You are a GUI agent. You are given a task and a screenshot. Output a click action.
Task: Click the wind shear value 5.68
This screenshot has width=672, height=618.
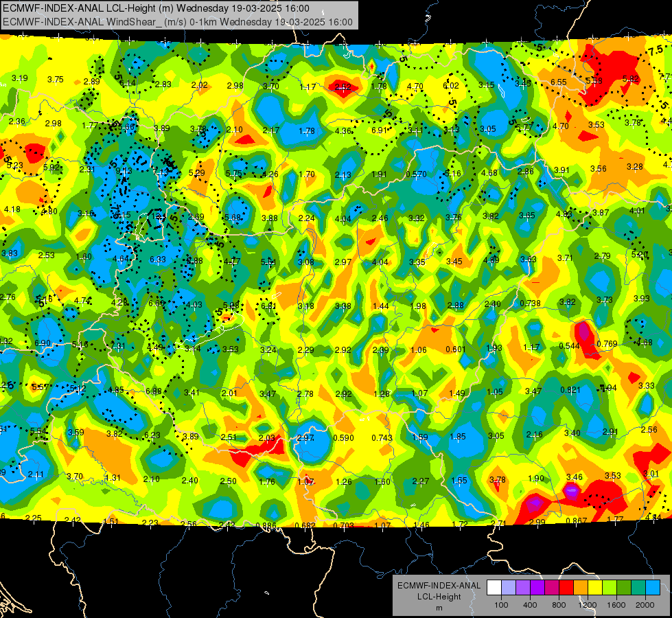tap(233, 218)
